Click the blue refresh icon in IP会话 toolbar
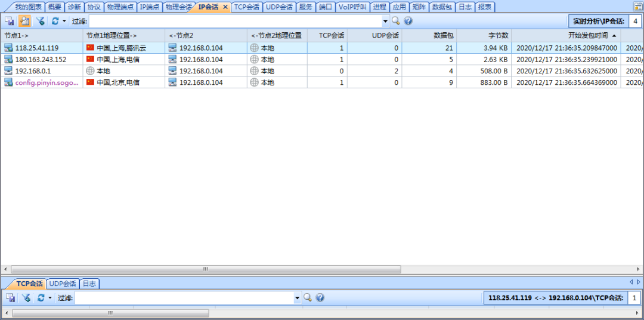The width and height of the screenshot is (644, 320). click(55, 21)
